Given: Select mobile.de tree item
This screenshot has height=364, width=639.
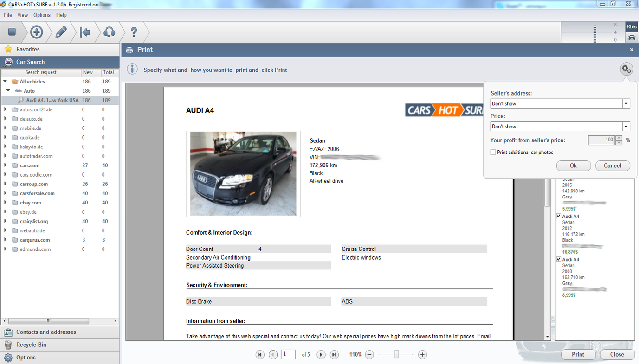Looking at the screenshot, I should tap(31, 128).
